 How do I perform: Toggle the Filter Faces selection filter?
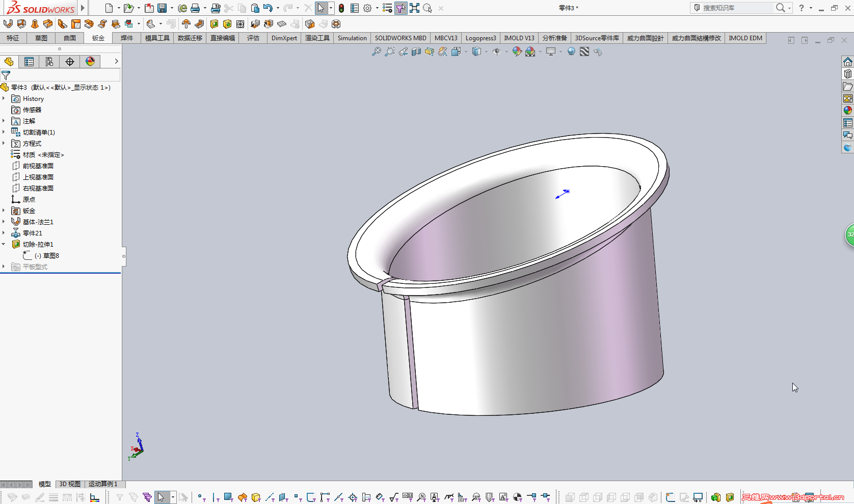228,497
